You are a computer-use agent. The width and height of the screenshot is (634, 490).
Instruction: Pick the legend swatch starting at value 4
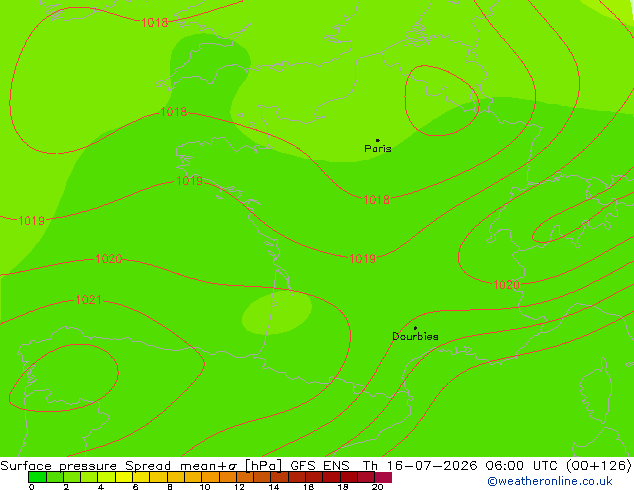click(x=106, y=477)
